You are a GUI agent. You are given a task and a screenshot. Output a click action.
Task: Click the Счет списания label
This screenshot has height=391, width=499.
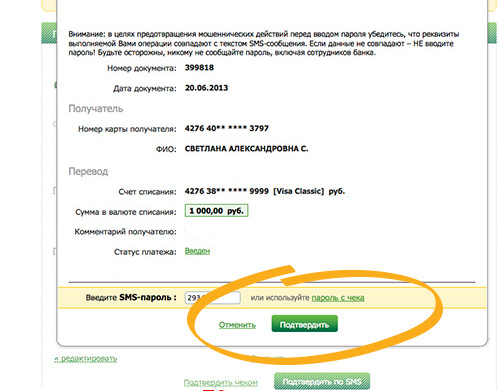[148, 192]
